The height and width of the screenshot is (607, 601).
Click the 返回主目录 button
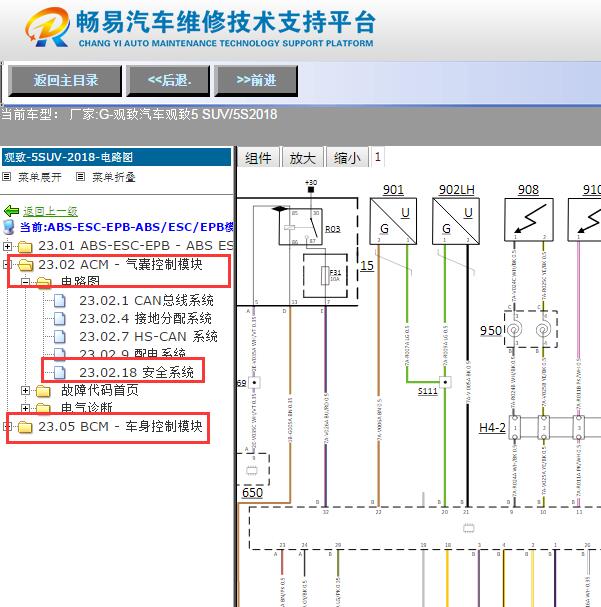click(x=65, y=81)
